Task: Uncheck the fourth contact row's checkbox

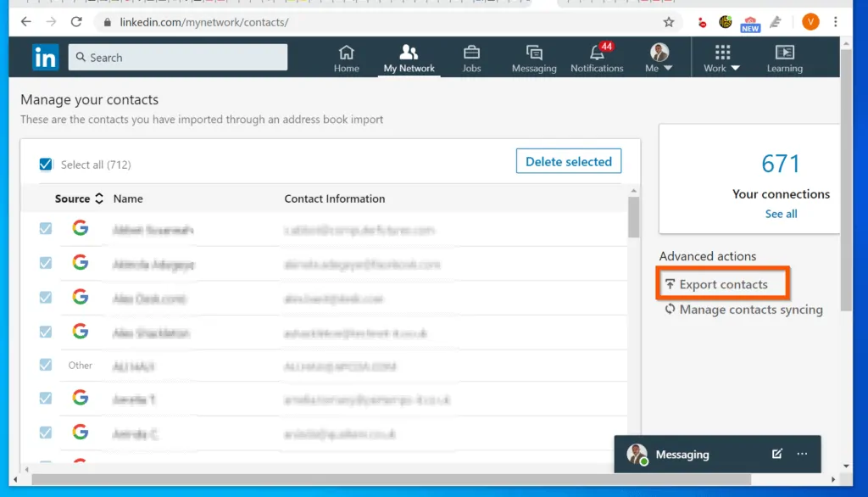Action: pos(46,332)
